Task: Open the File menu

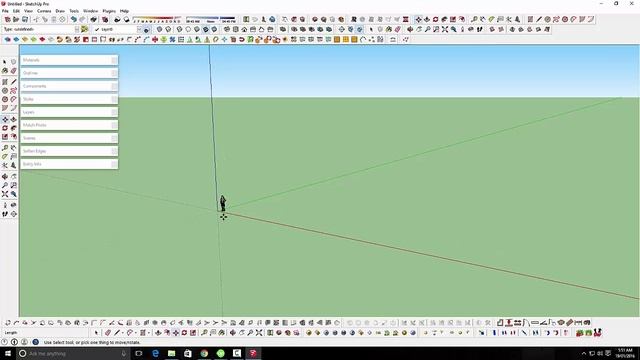Action: tap(5, 11)
